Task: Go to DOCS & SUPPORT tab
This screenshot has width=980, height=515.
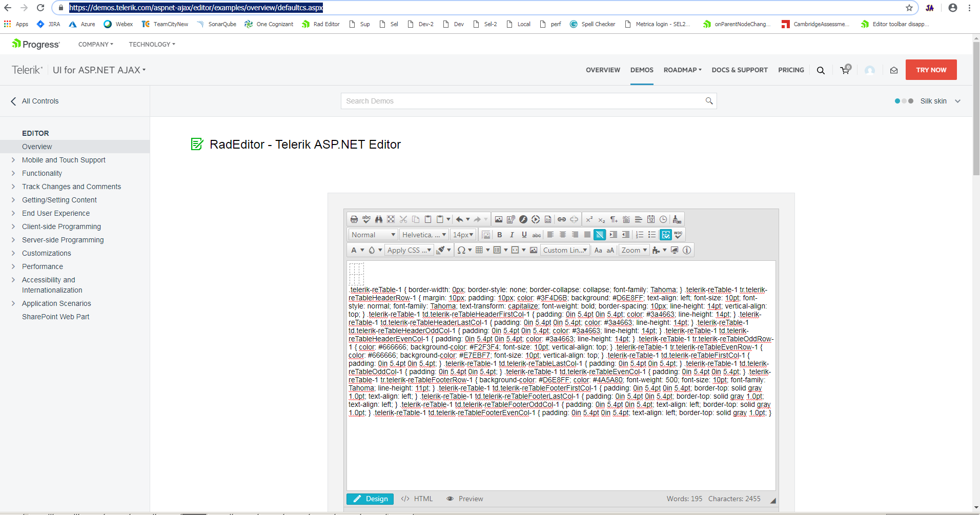Action: (x=740, y=70)
